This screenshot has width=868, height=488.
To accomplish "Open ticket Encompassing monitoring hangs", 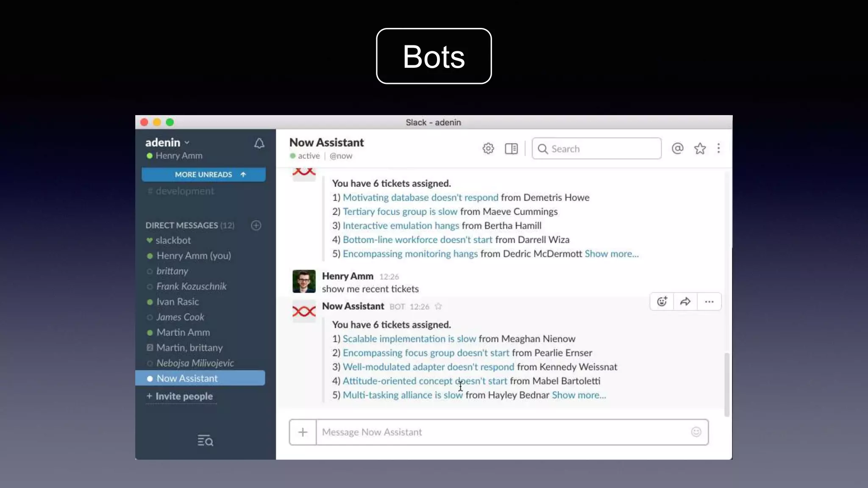I will [x=410, y=254].
